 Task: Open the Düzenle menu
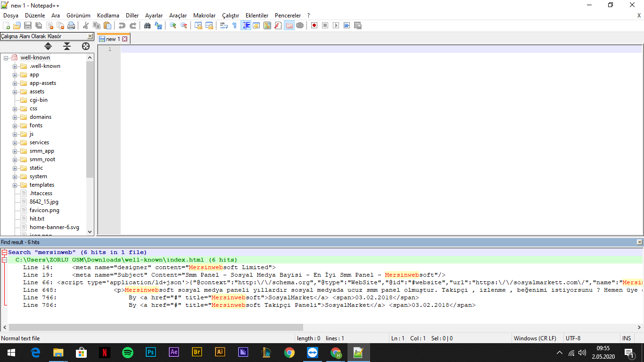(35, 16)
